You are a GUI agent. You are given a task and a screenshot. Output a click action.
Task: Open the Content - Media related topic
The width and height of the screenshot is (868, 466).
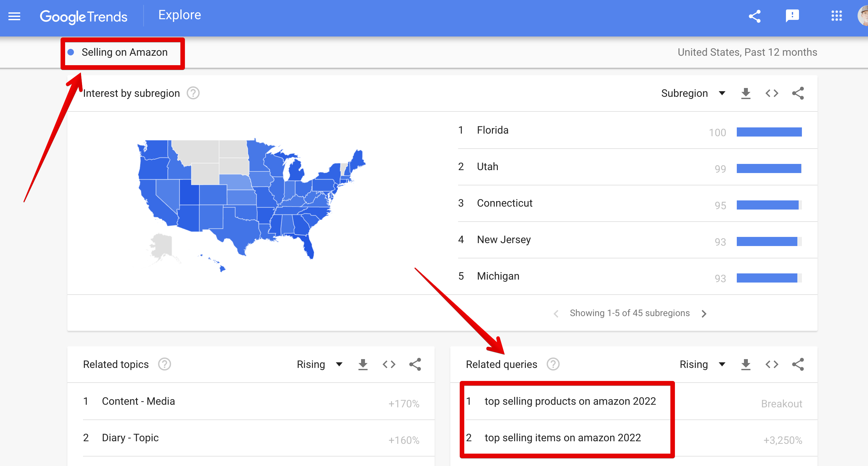coord(138,401)
